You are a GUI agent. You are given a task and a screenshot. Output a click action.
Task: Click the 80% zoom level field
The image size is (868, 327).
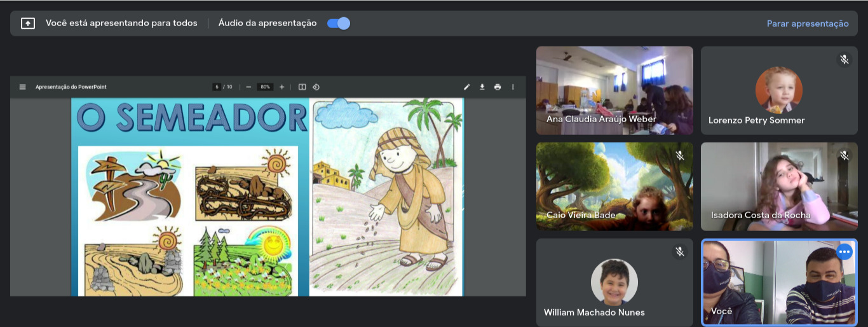pos(265,87)
